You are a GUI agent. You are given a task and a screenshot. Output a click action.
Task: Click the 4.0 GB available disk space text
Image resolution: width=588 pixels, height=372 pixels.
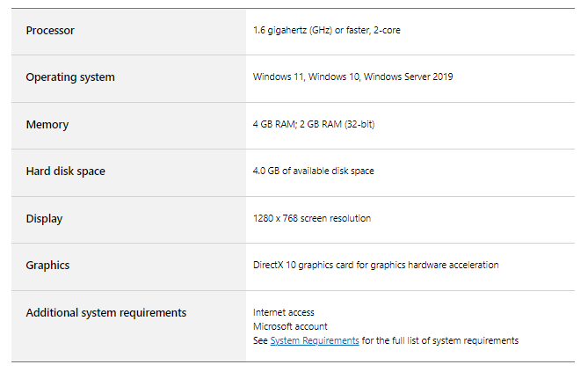tap(314, 171)
